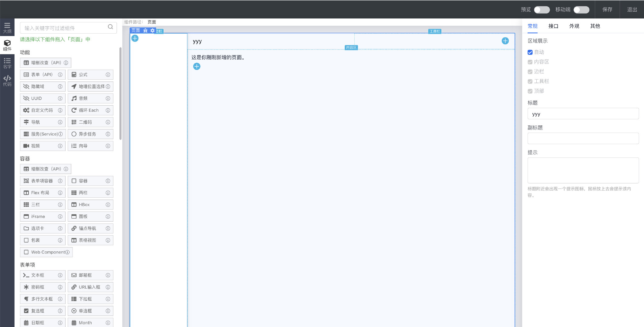Toggle the 移动端 mobile switch
This screenshot has width=644, height=327.
click(x=581, y=10)
